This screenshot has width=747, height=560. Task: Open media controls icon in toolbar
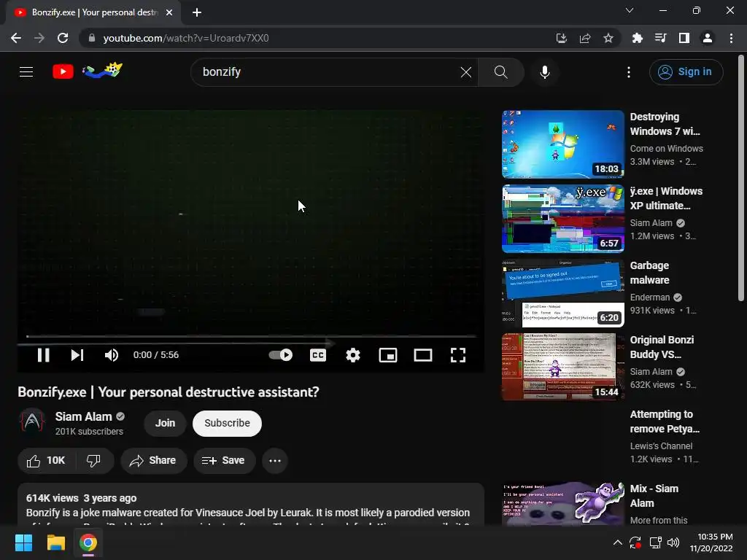[x=660, y=38]
